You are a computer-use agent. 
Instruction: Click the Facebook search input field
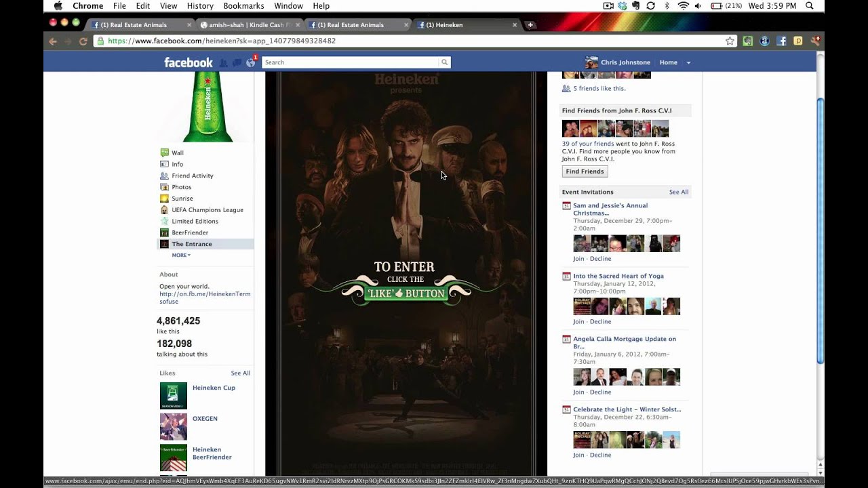[x=350, y=62]
